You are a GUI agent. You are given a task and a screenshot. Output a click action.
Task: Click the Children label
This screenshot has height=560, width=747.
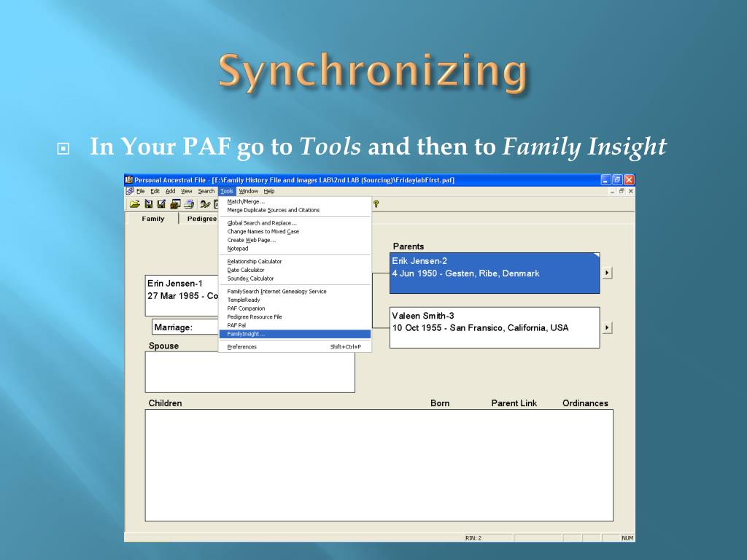pyautogui.click(x=165, y=403)
